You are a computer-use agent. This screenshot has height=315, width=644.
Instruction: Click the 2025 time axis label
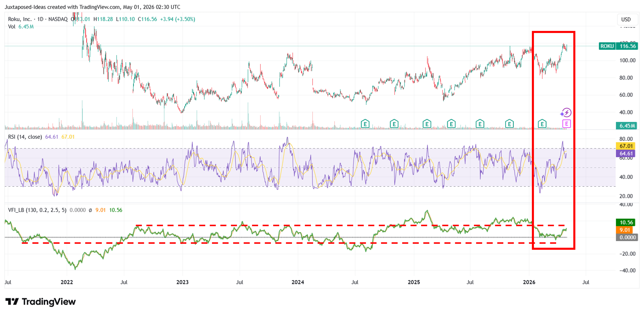414,282
